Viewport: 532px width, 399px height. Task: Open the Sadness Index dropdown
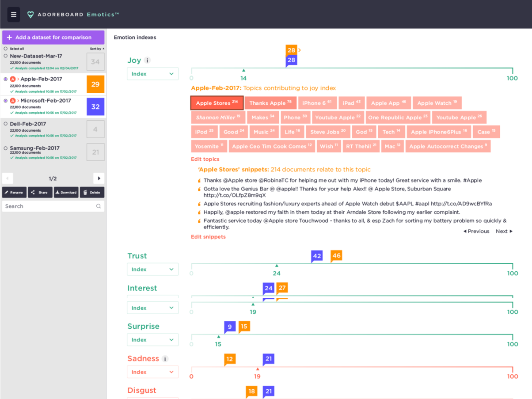tap(153, 372)
